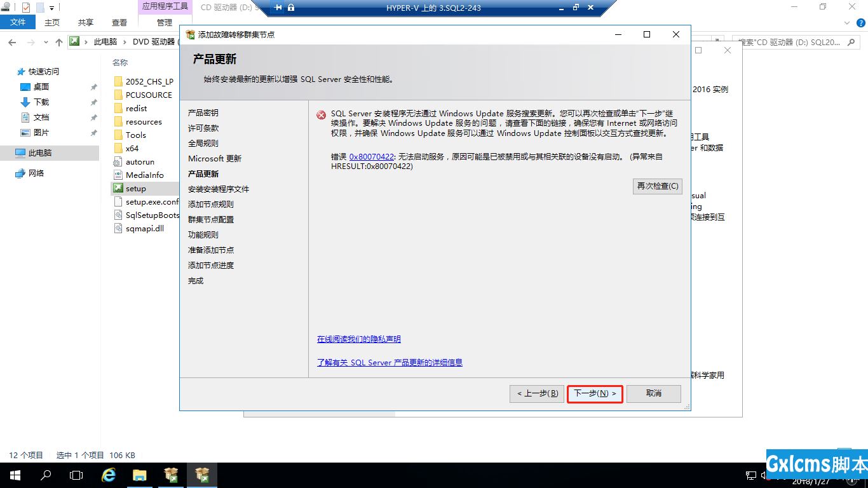868x488 pixels.
Task: Open File Explorer from the taskbar
Action: 140,475
